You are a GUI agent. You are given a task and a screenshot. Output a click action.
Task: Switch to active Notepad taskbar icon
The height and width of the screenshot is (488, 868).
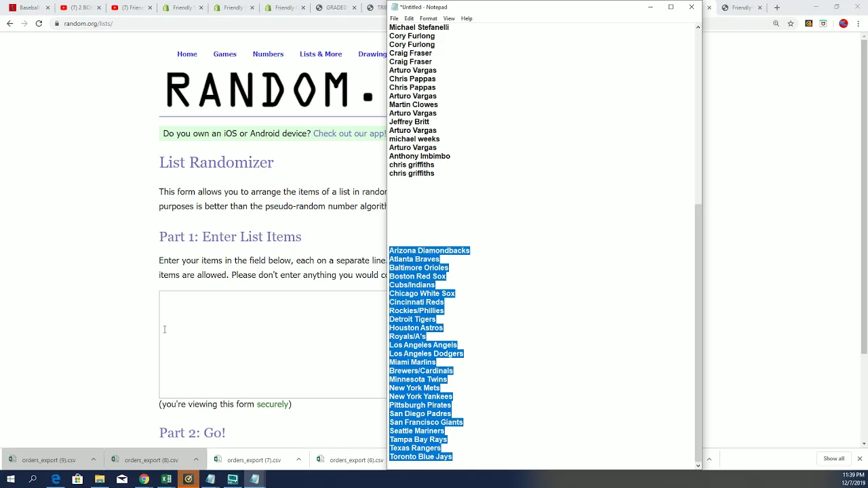pyautogui.click(x=254, y=479)
